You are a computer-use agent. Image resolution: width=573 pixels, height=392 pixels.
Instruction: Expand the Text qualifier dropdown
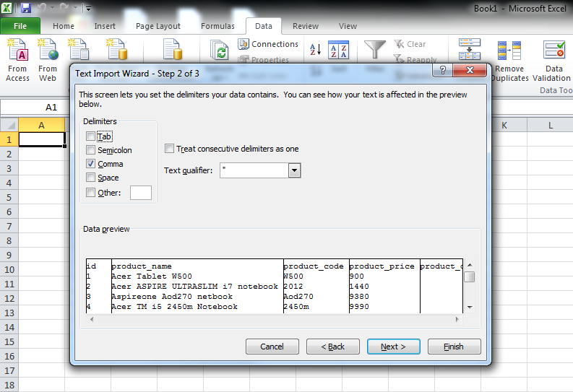(x=294, y=170)
